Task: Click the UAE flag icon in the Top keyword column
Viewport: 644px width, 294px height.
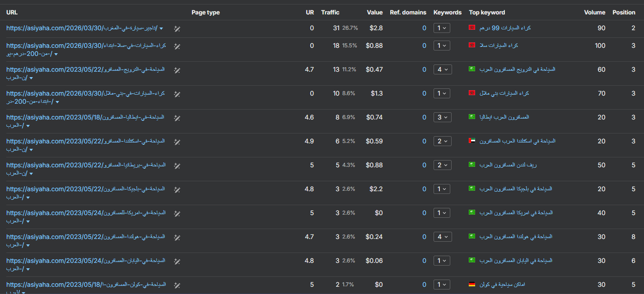Action: click(472, 141)
